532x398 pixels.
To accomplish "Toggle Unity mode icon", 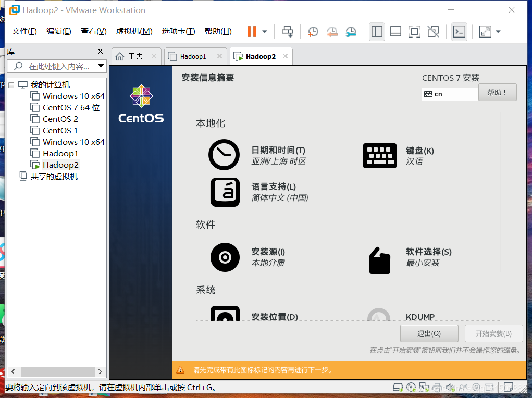I will pos(434,32).
